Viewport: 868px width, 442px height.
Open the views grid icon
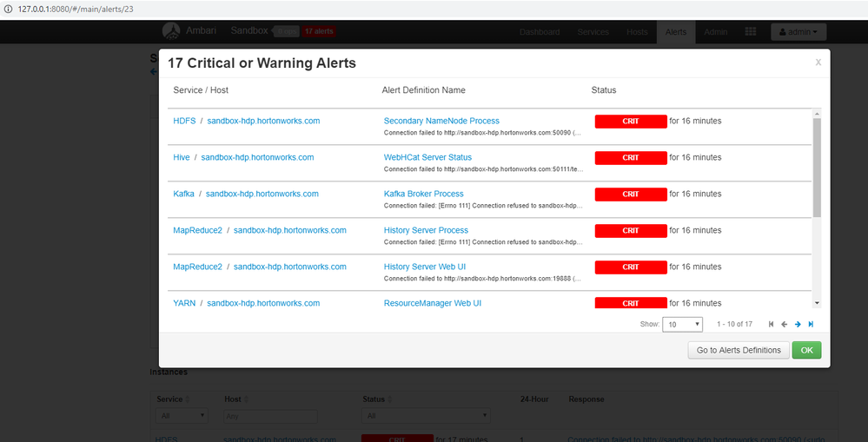[751, 32]
